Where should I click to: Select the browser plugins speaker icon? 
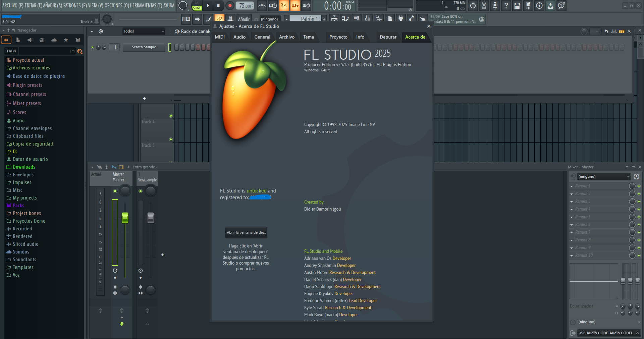coord(30,40)
